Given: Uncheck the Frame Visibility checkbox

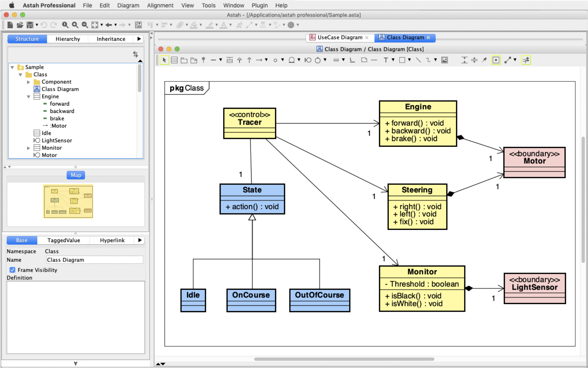Looking at the screenshot, I should click(12, 270).
